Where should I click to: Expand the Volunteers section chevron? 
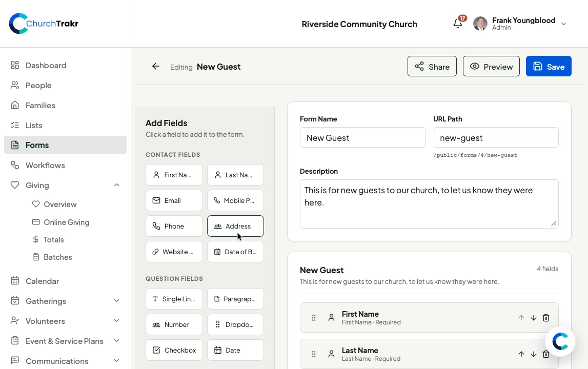tap(116, 321)
